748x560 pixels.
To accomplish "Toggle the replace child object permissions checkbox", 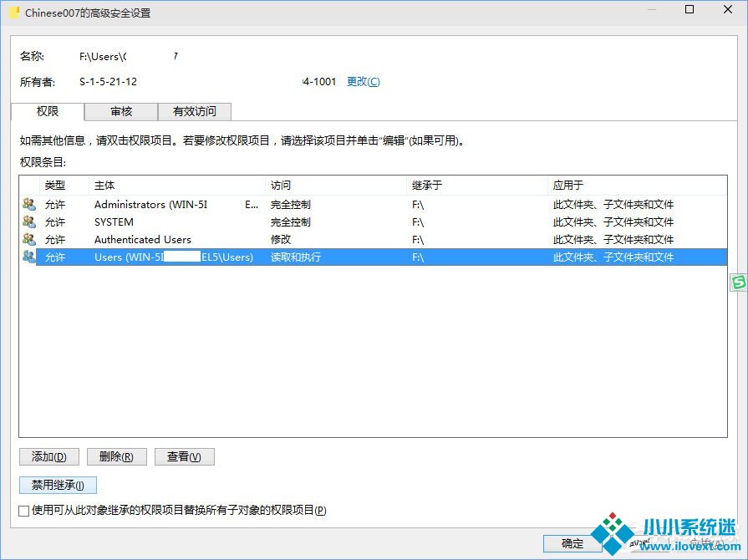I will pos(24,511).
